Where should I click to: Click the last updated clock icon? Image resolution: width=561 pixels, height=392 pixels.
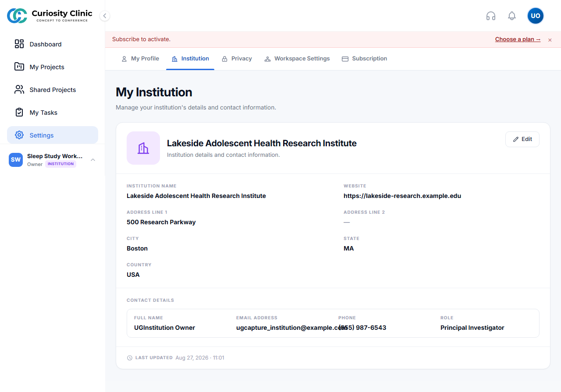point(130,358)
